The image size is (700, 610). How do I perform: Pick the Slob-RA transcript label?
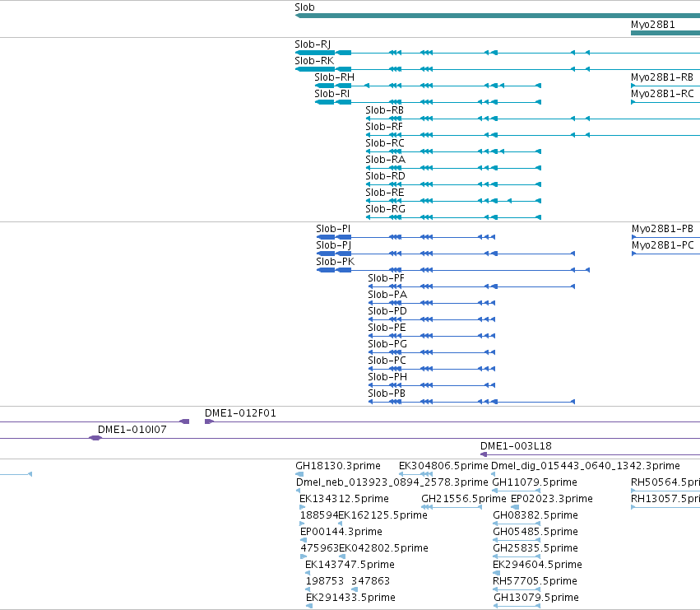385,160
